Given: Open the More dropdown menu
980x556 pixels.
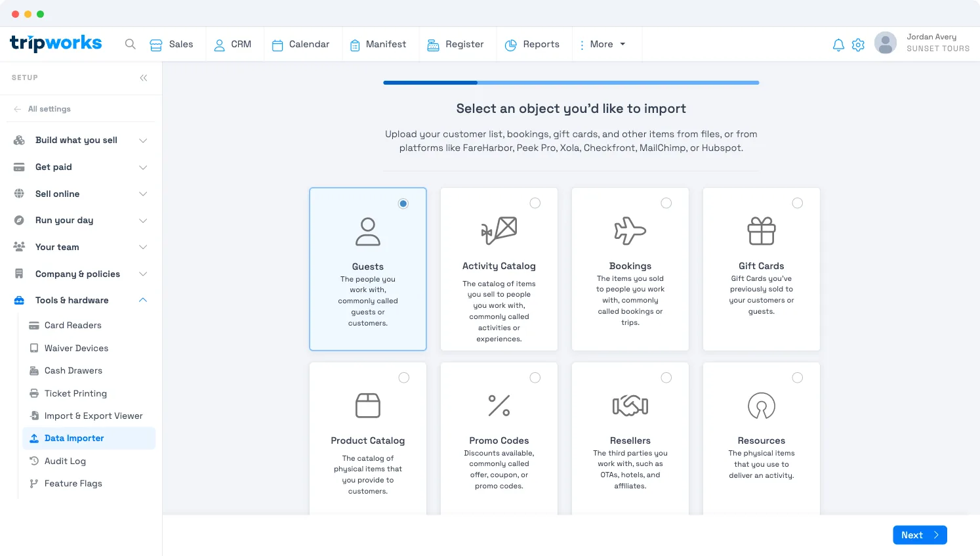Looking at the screenshot, I should tap(602, 44).
